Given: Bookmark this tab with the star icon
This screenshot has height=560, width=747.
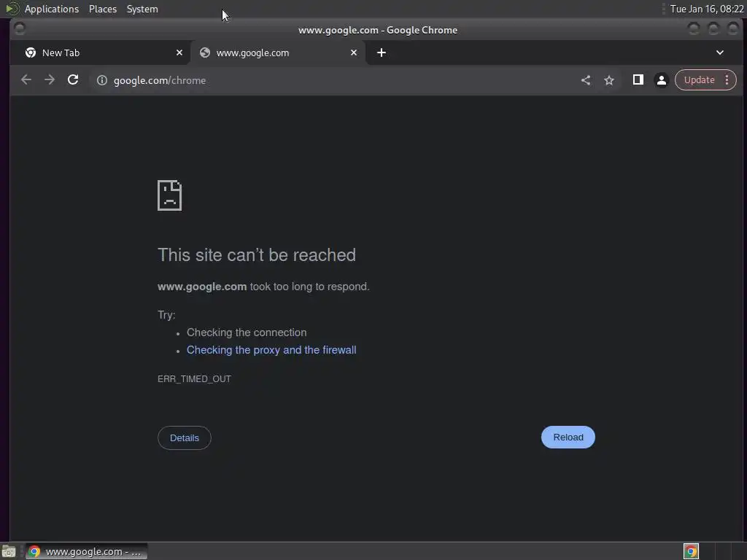Looking at the screenshot, I should [x=609, y=80].
